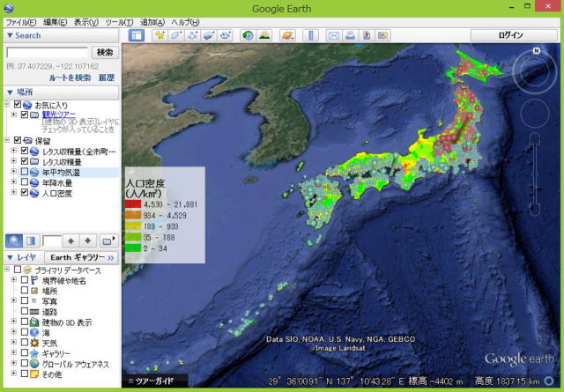This screenshot has width=564, height=392.
Task: Enable the 年平均気温 layer checkbox
Action: click(25, 173)
